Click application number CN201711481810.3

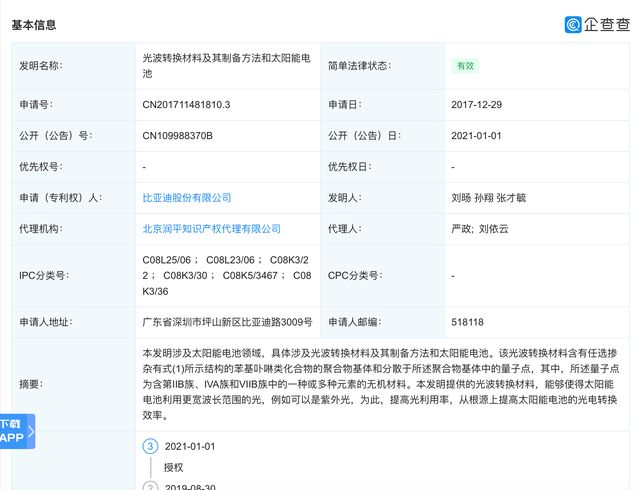pyautogui.click(x=187, y=104)
